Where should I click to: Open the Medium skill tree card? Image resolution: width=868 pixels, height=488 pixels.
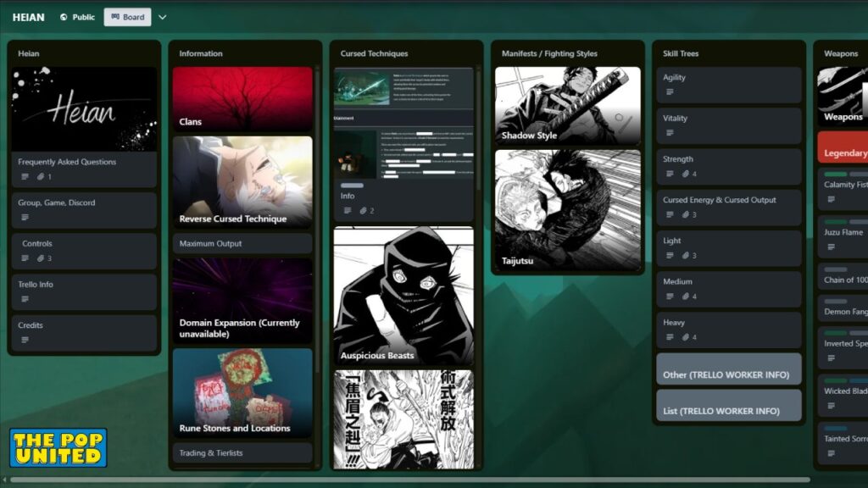pos(728,289)
